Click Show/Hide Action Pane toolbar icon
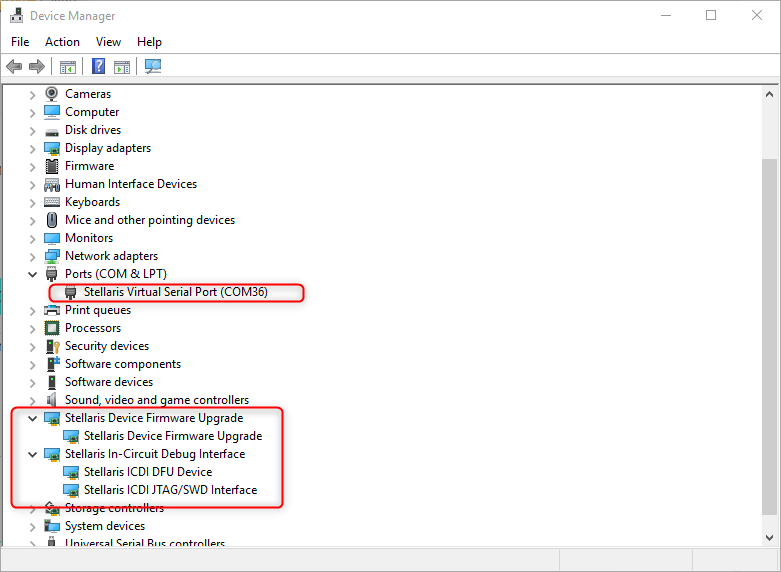 (x=122, y=67)
